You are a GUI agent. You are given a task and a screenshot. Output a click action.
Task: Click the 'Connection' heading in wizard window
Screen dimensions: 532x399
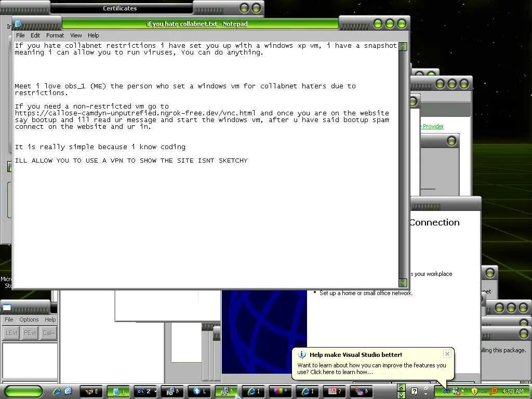pos(434,222)
